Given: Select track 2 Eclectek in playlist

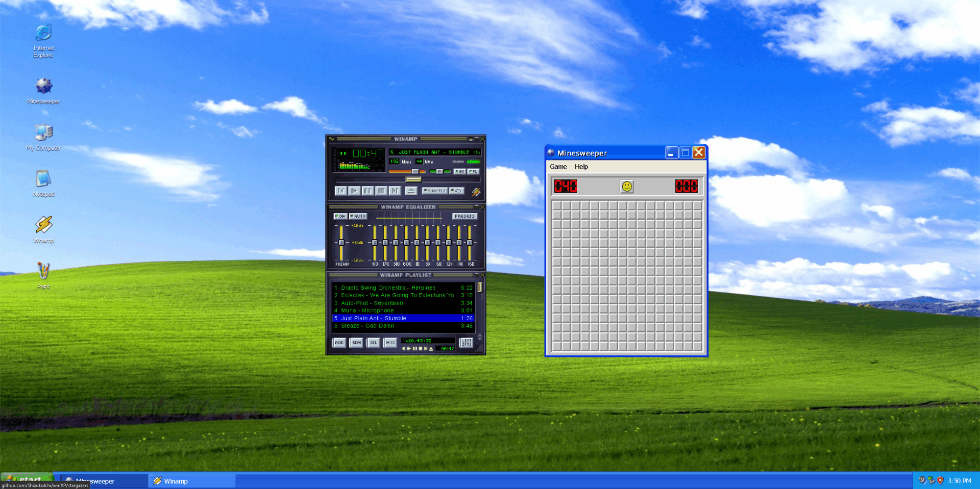Looking at the screenshot, I should [403, 295].
